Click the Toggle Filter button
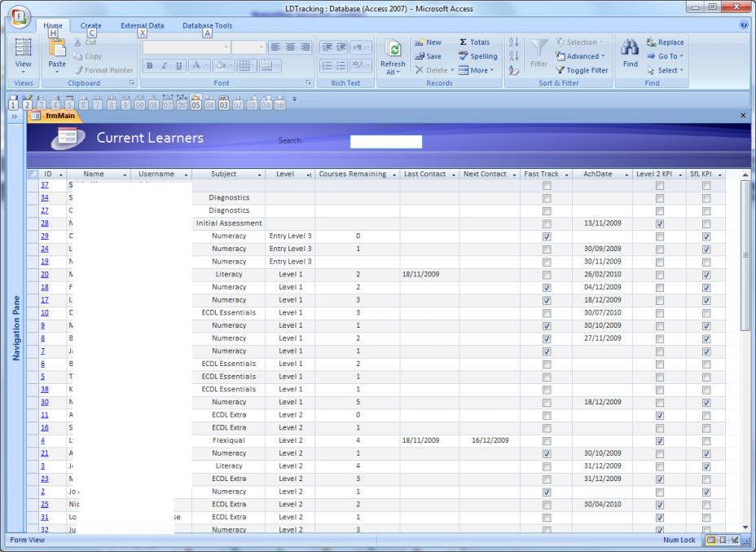 [582, 70]
